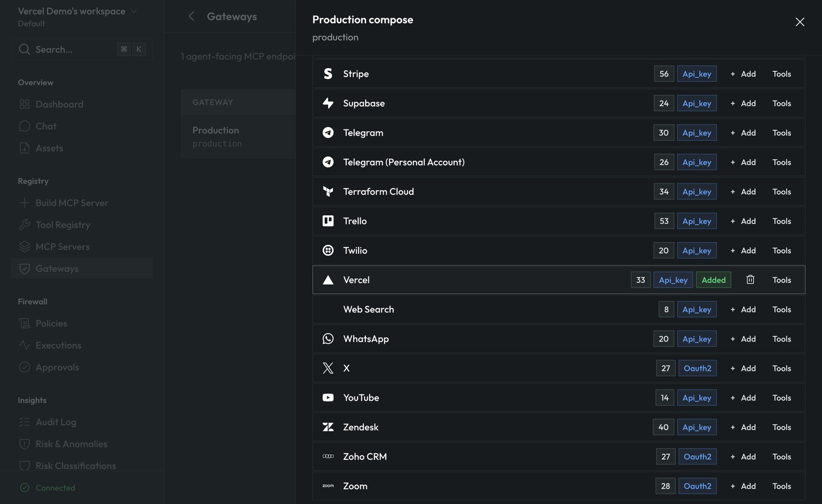The width and height of the screenshot is (822, 504).
Task: Click the Build MCP Server plus icon
Action: (24, 203)
